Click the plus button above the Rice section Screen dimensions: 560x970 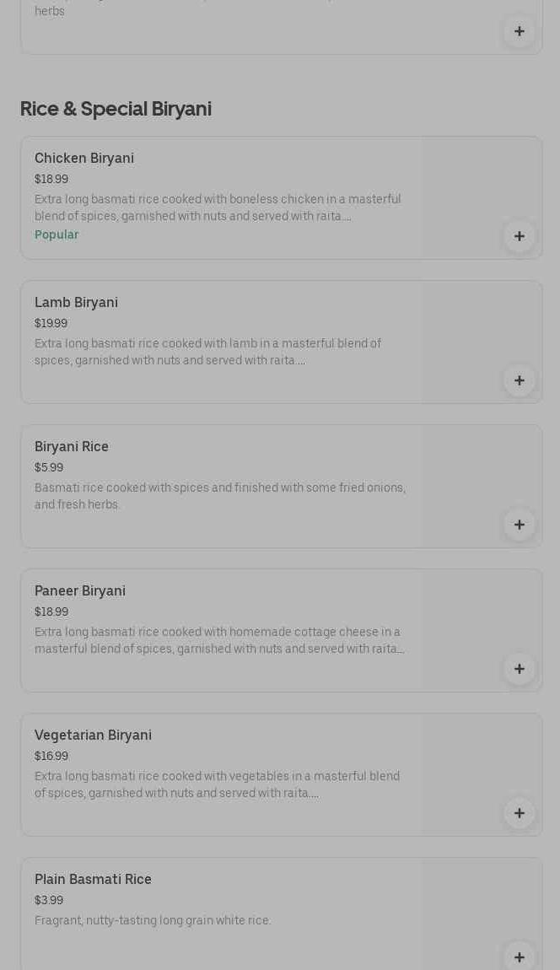519,32
